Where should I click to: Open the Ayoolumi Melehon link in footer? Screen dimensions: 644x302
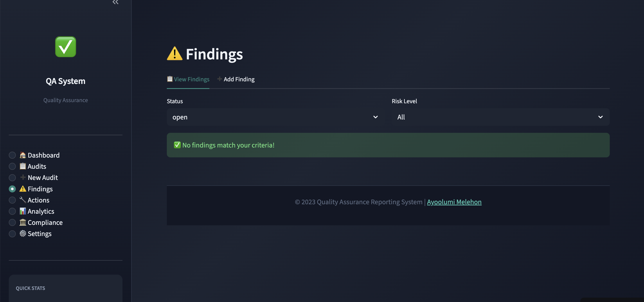point(454,202)
